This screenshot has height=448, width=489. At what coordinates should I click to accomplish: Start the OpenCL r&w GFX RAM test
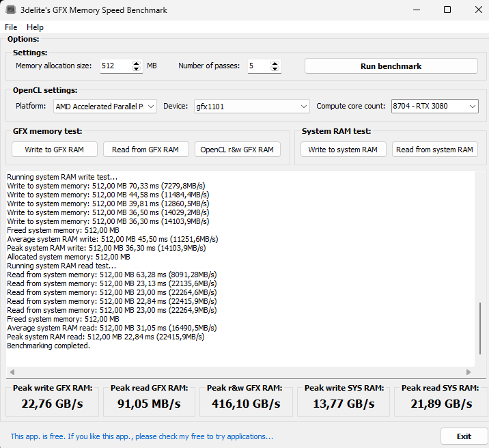237,150
